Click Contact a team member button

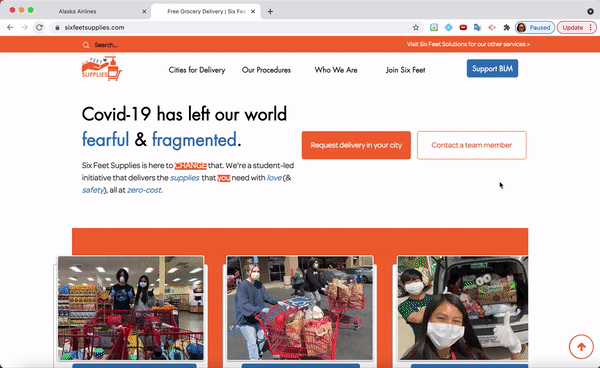tap(472, 145)
